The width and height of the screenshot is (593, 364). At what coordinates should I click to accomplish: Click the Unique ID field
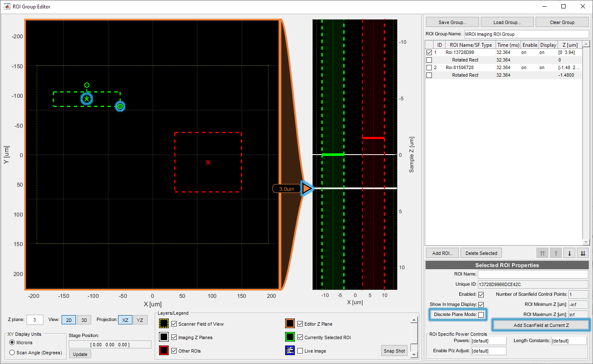coord(533,284)
